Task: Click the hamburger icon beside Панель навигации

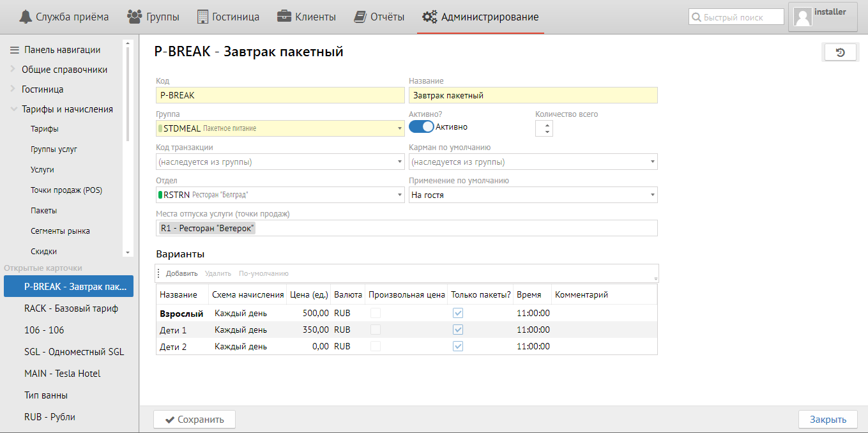Action: (15, 50)
